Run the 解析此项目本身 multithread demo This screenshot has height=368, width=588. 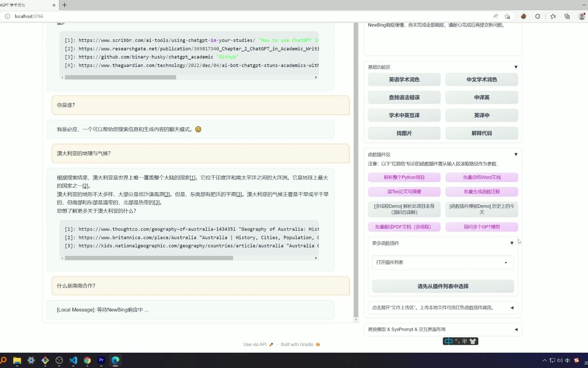[404, 209]
